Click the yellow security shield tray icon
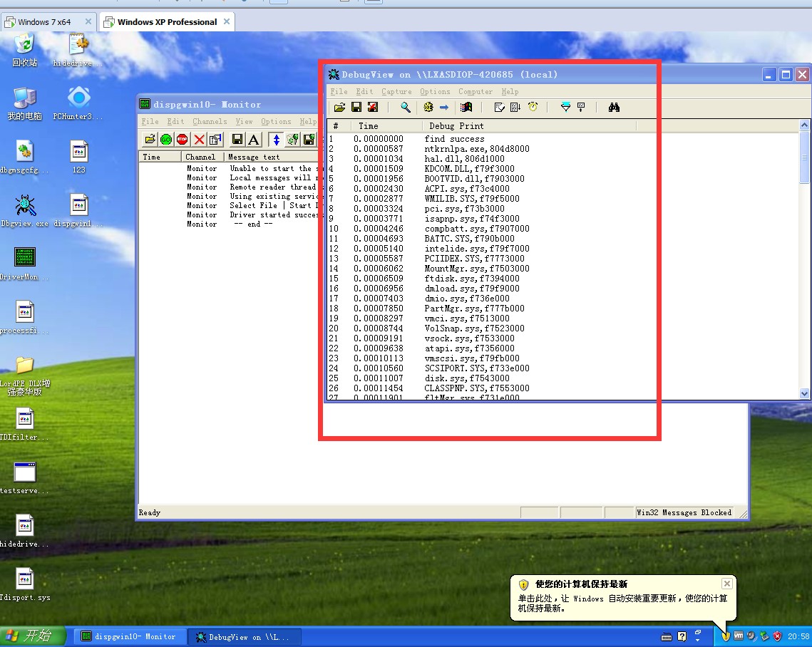This screenshot has width=812, height=647. point(726,636)
